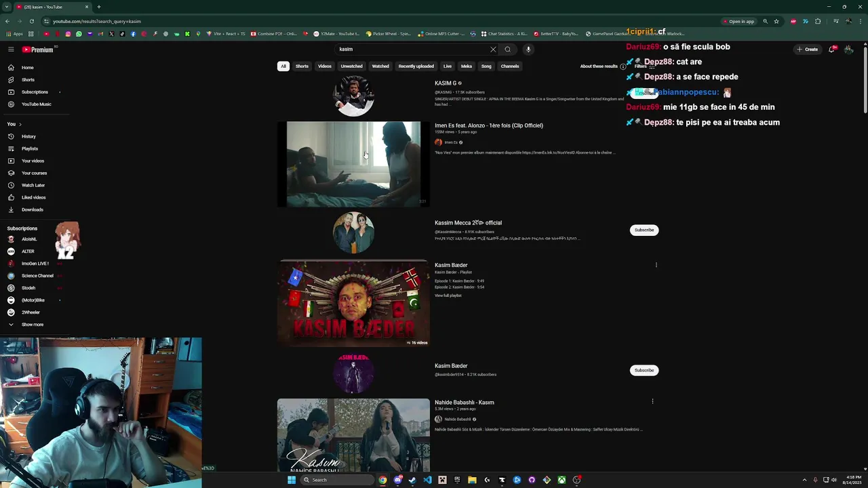
Task: Select the Unwatched filter chip
Action: coord(351,66)
